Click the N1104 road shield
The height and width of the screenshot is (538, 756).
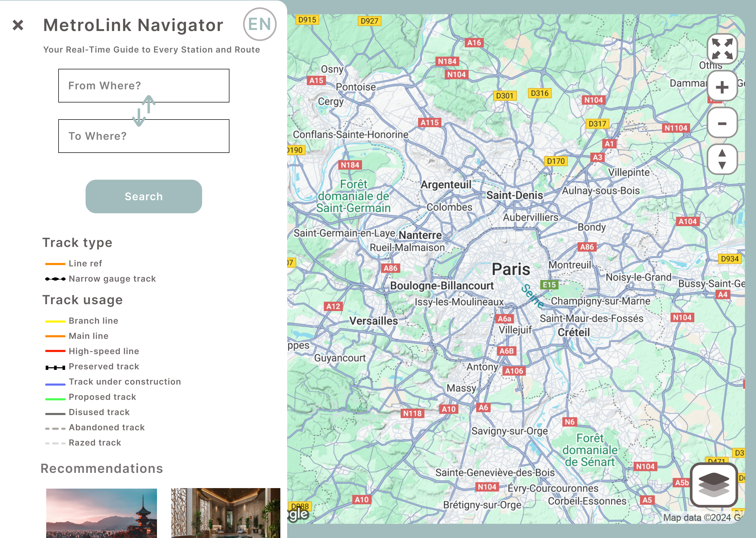(x=676, y=128)
